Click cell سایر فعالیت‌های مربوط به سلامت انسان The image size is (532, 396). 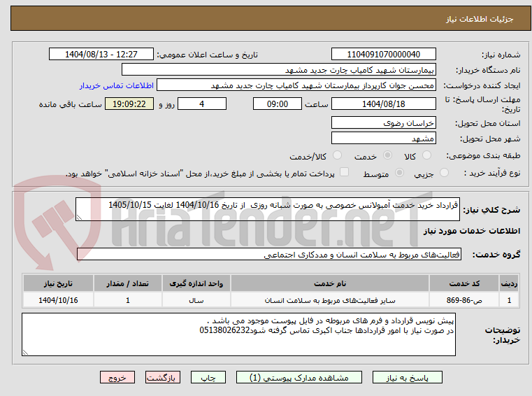[x=330, y=300]
